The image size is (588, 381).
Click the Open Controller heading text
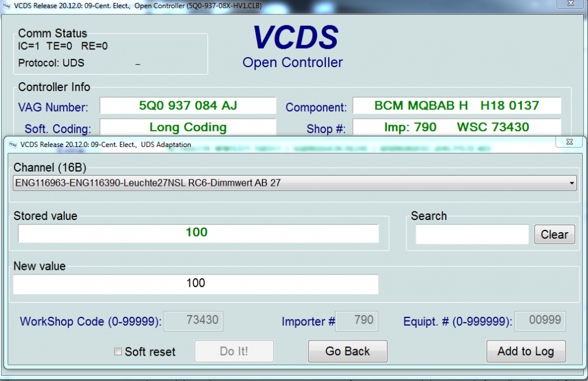coord(292,62)
